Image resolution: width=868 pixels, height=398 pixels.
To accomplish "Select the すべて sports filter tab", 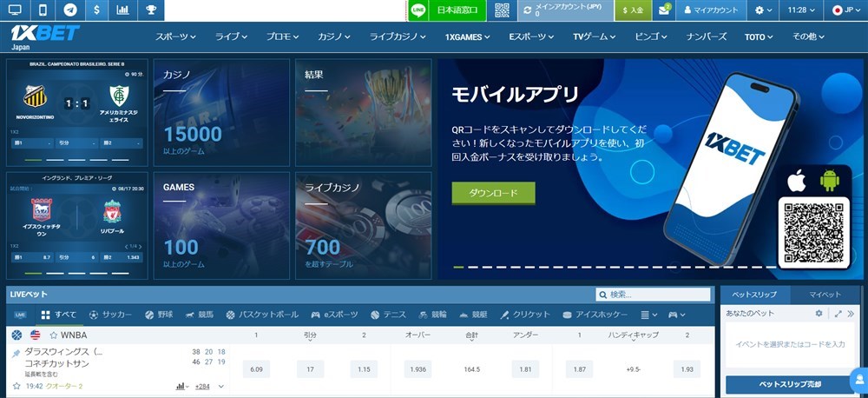I will click(59, 315).
